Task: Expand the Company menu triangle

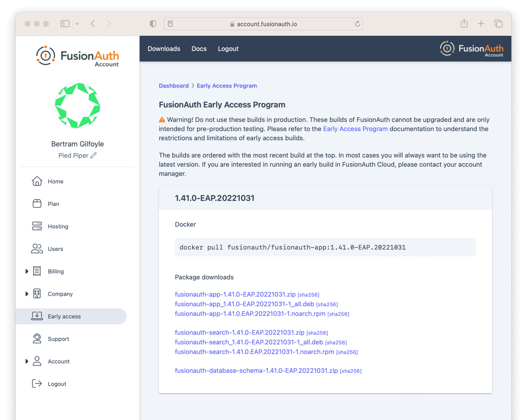Action: coord(27,294)
